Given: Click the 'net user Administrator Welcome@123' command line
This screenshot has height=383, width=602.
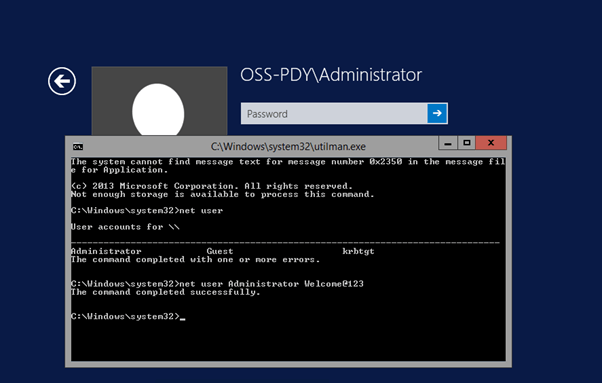Looking at the screenshot, I should [x=217, y=284].
